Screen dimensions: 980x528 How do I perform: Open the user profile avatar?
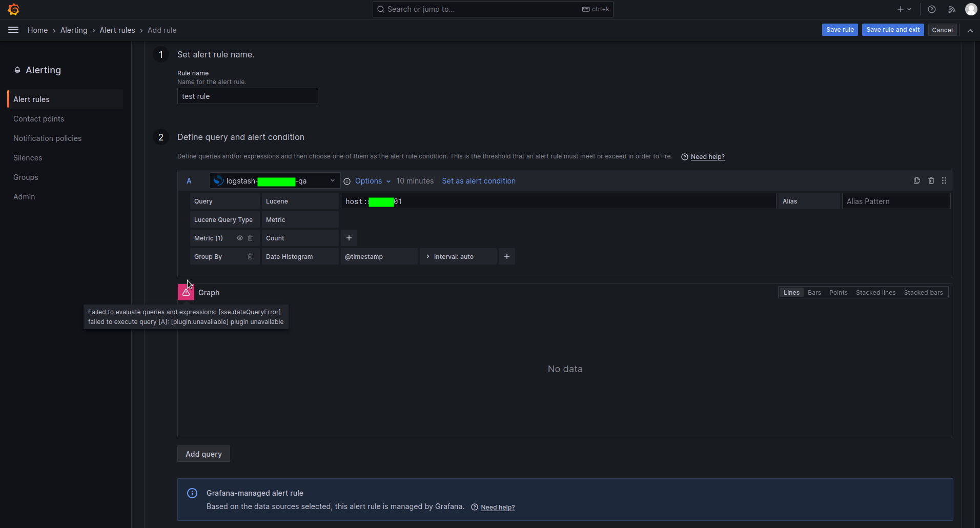pos(971,9)
